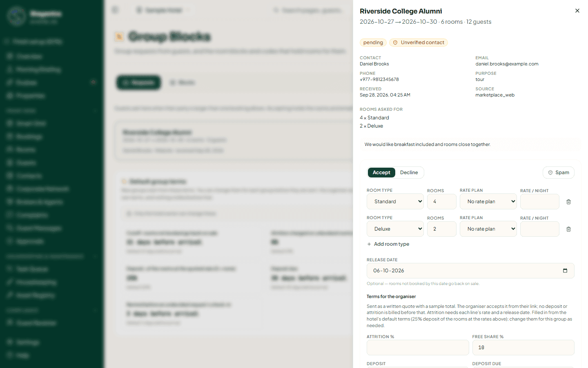Click the email daniel.brooks@example.com

coord(507,64)
